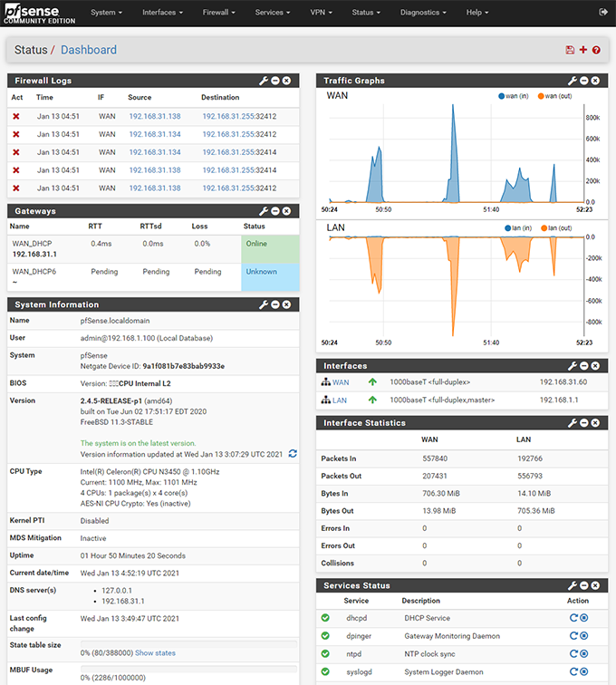Close the System Information widget
Screen dimensions: 616x685
coord(286,304)
